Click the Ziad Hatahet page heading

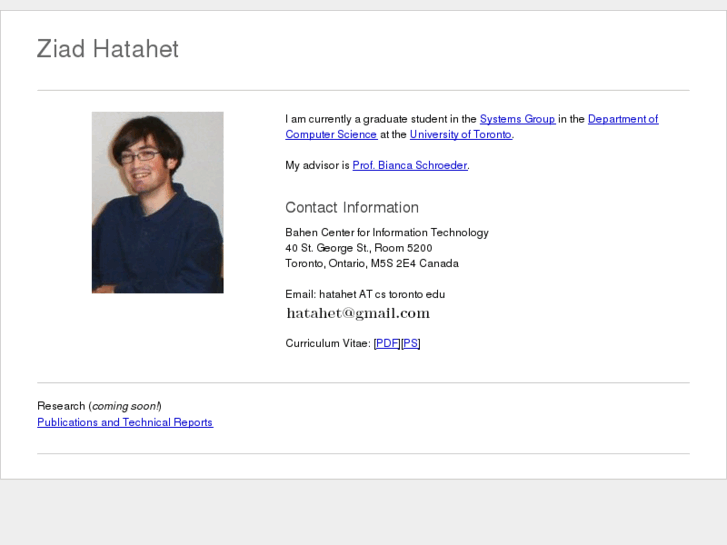(108, 49)
